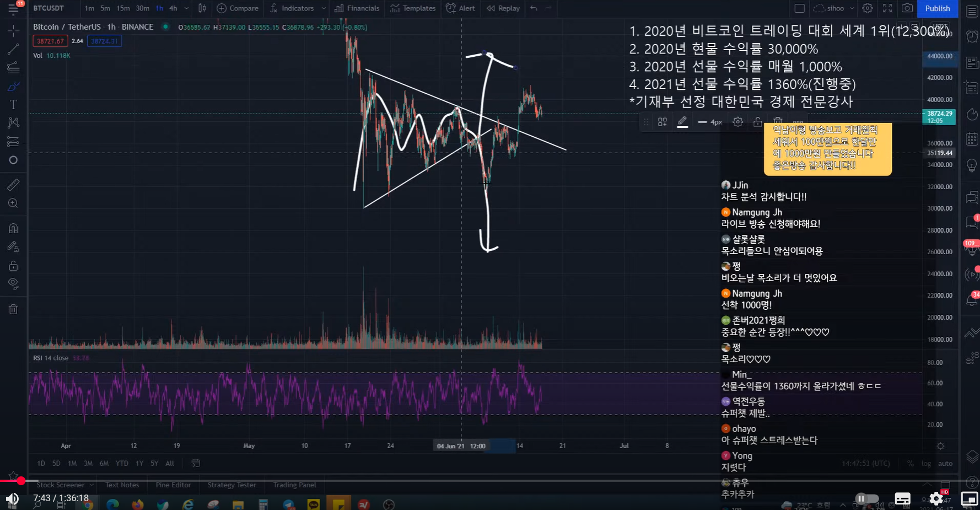980x510 pixels.
Task: Enter fullscreen chart mode
Action: [887, 8]
